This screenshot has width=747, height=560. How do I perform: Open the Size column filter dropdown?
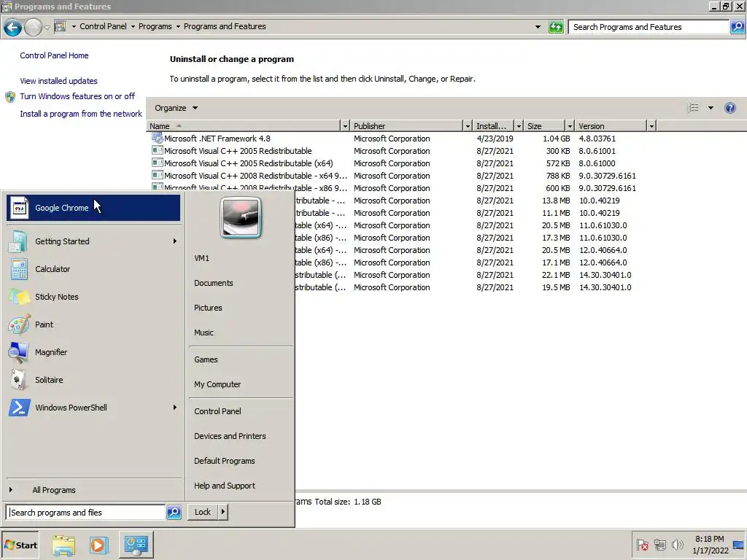(569, 126)
